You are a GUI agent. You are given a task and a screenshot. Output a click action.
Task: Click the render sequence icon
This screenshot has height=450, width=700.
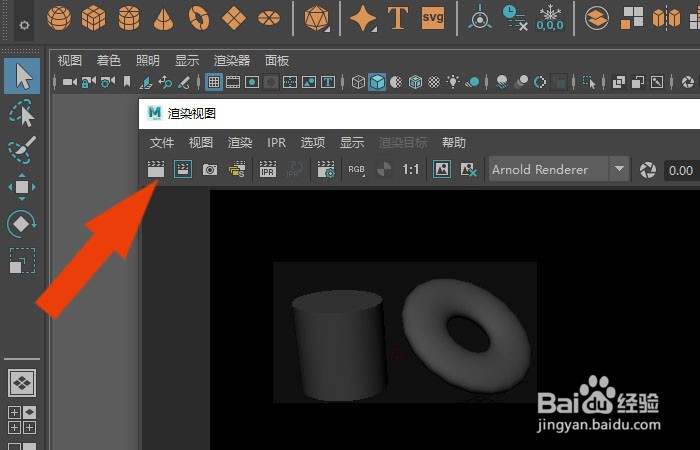tap(237, 169)
